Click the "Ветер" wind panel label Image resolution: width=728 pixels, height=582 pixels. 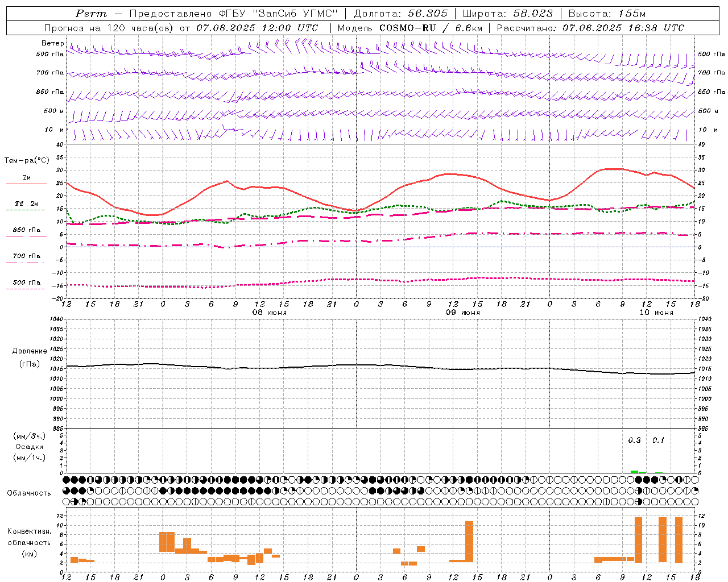(x=52, y=43)
